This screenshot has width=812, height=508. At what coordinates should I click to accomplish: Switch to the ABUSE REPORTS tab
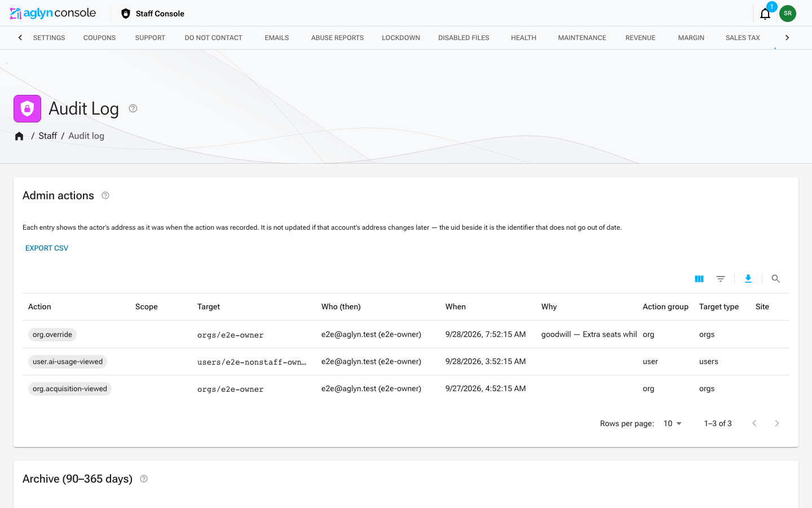click(337, 38)
